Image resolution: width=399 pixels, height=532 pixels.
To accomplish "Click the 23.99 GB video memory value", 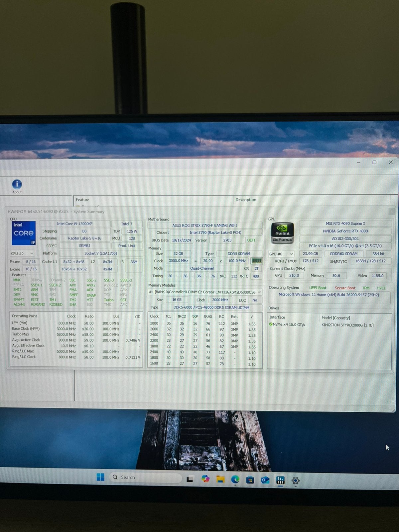I will (x=310, y=254).
